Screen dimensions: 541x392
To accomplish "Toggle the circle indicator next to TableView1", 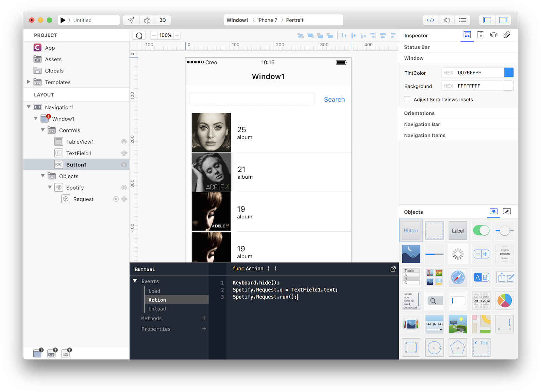I will point(124,142).
